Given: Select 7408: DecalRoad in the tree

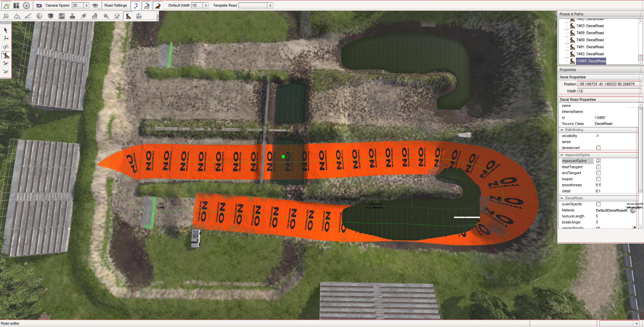Looking at the screenshot, I should (590, 33).
